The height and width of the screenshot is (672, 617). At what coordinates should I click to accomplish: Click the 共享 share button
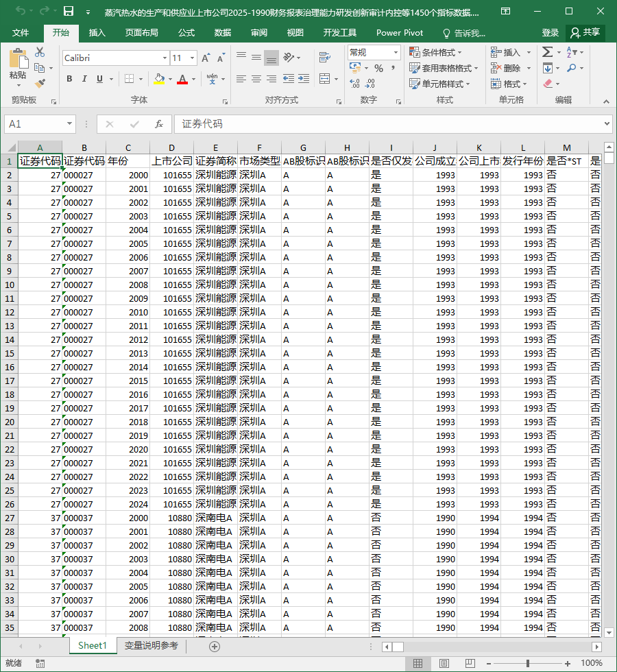coord(585,33)
